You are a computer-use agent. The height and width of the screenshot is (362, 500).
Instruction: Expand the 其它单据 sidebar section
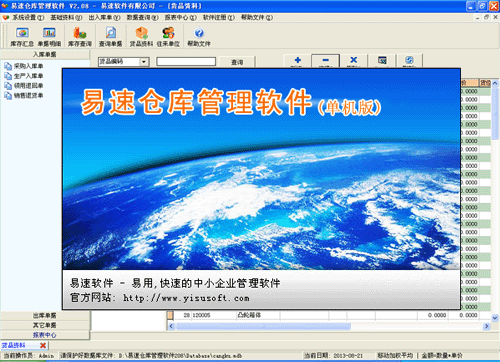[x=45, y=325]
